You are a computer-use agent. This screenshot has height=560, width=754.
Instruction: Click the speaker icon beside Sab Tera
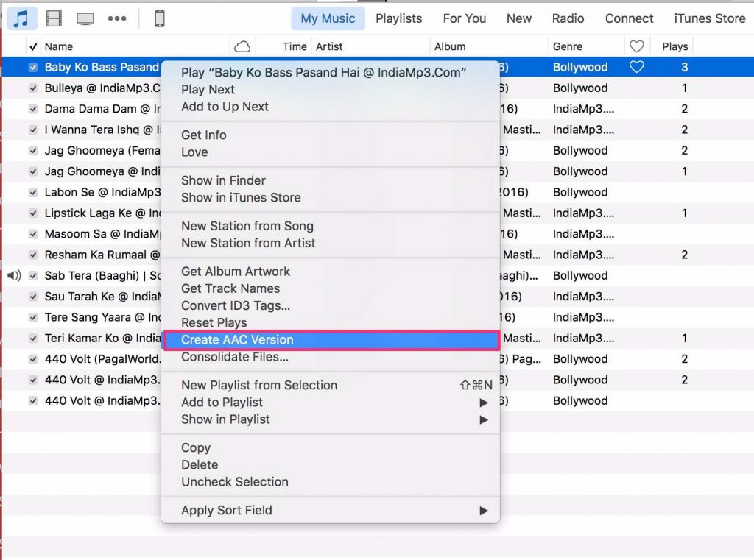14,275
